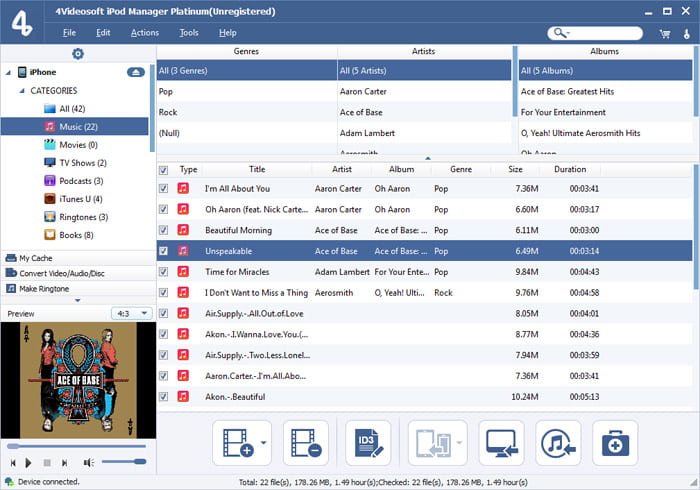Click the music icon of Unspeakable row
The image size is (700, 490).
(x=183, y=251)
